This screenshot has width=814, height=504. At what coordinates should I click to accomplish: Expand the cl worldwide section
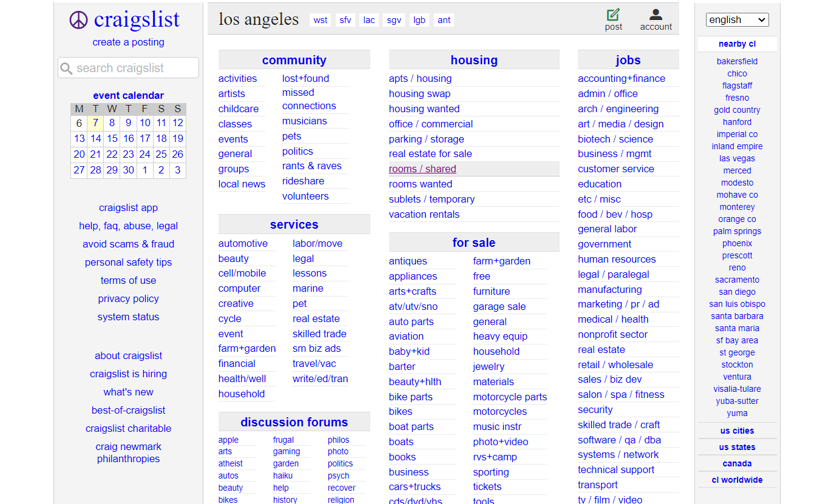point(737,480)
